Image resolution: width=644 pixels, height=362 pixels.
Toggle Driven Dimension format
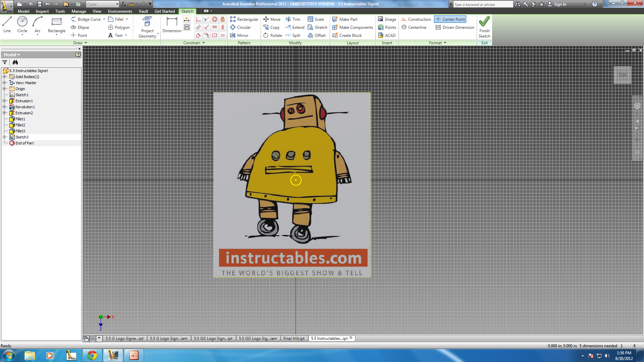point(455,27)
